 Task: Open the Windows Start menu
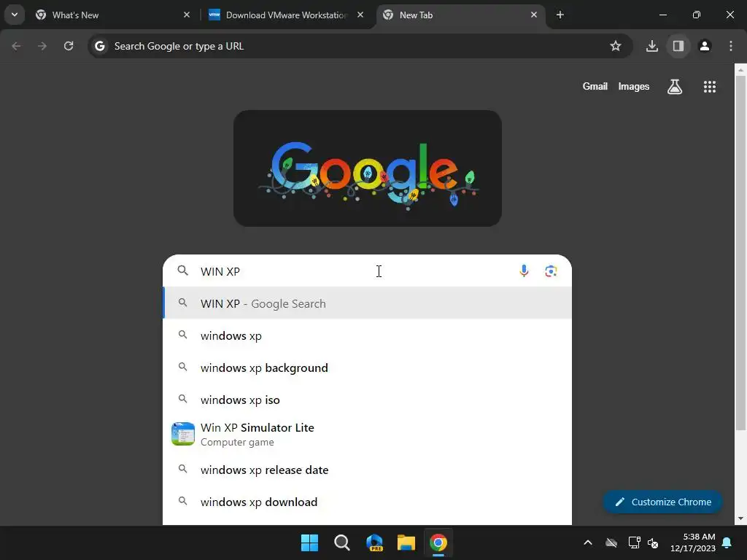[x=309, y=542]
